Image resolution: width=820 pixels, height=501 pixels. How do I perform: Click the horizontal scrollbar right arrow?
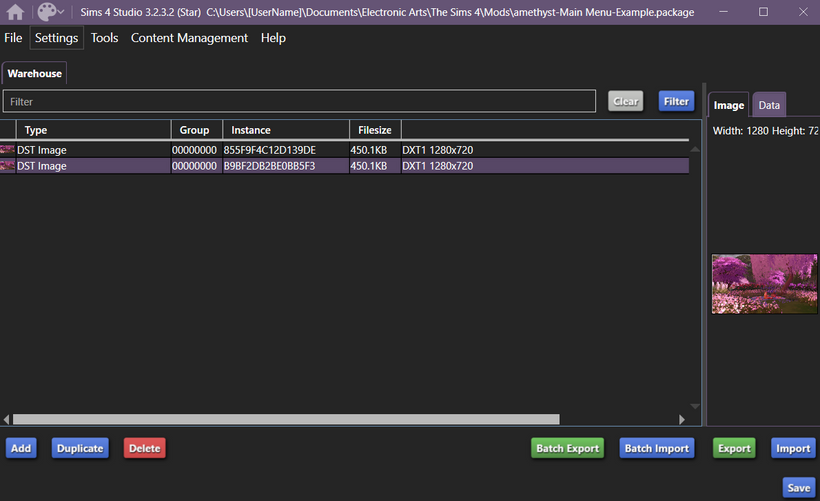click(x=683, y=419)
